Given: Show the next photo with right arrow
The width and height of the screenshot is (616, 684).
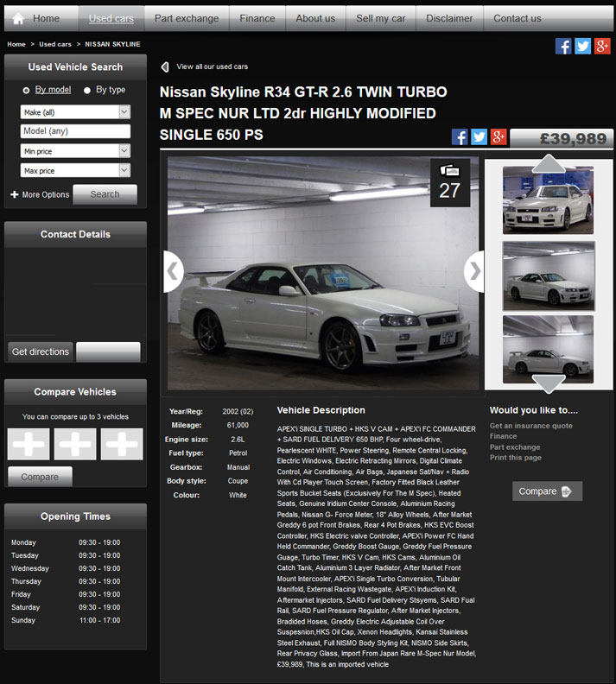Looking at the screenshot, I should 474,271.
